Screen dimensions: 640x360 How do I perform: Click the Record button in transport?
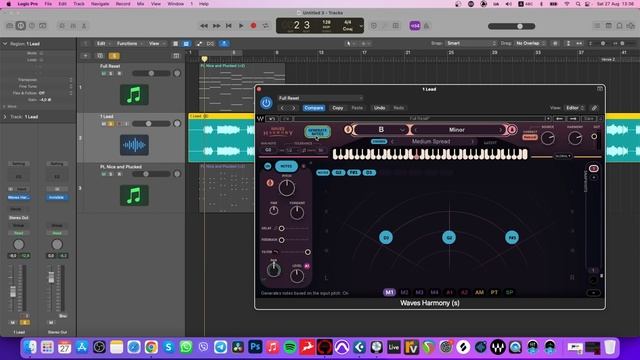[x=253, y=26]
